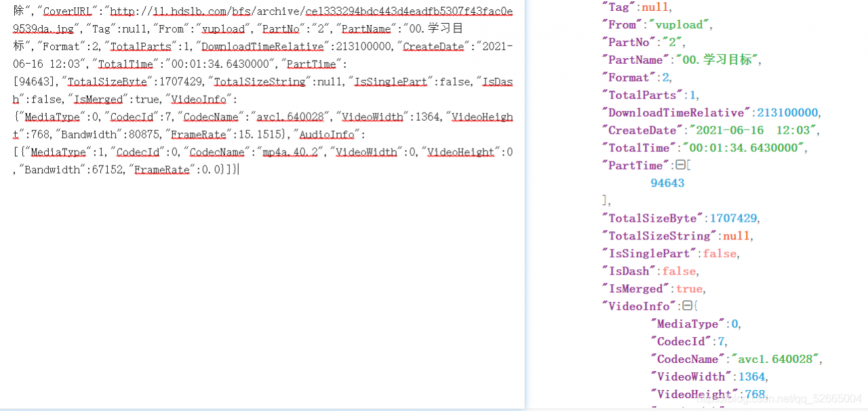Place cursor at end of raw JSON text

(239, 170)
